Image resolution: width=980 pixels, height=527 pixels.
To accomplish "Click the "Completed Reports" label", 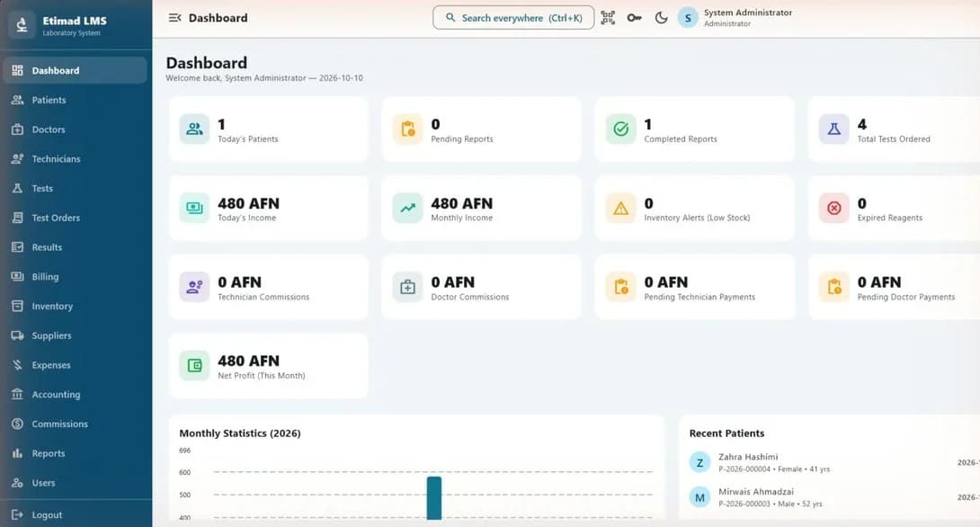I will [x=681, y=139].
